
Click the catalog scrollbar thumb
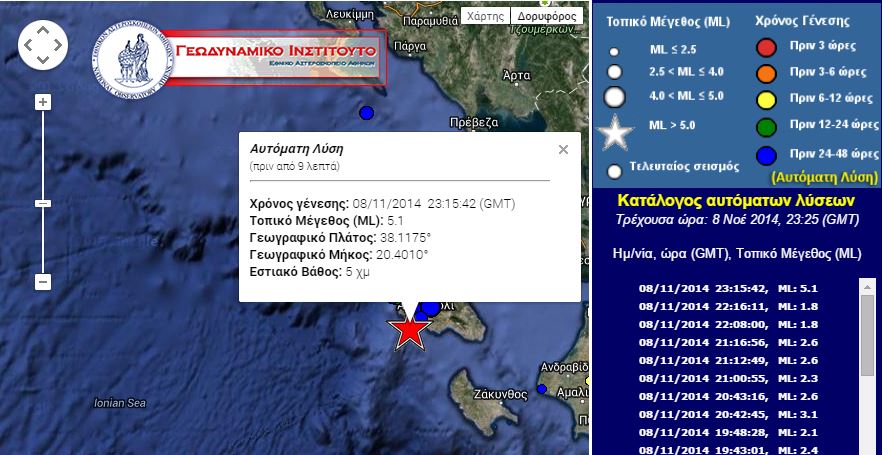(x=868, y=335)
